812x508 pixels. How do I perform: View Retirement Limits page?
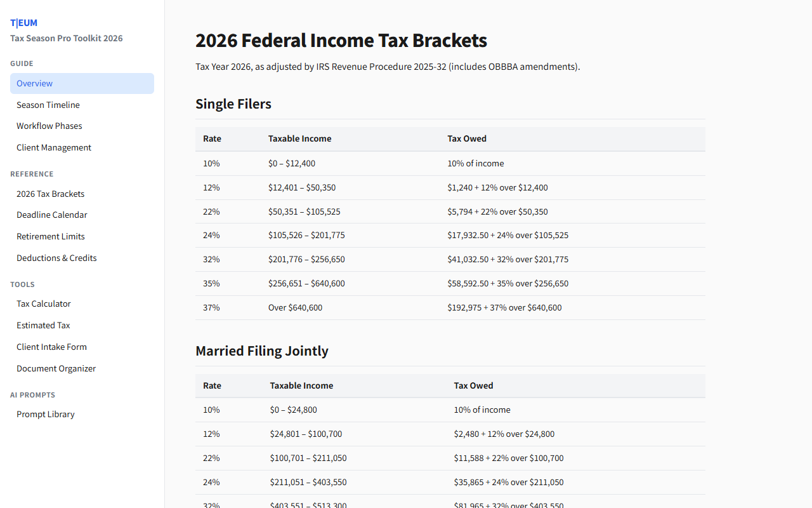click(x=51, y=236)
